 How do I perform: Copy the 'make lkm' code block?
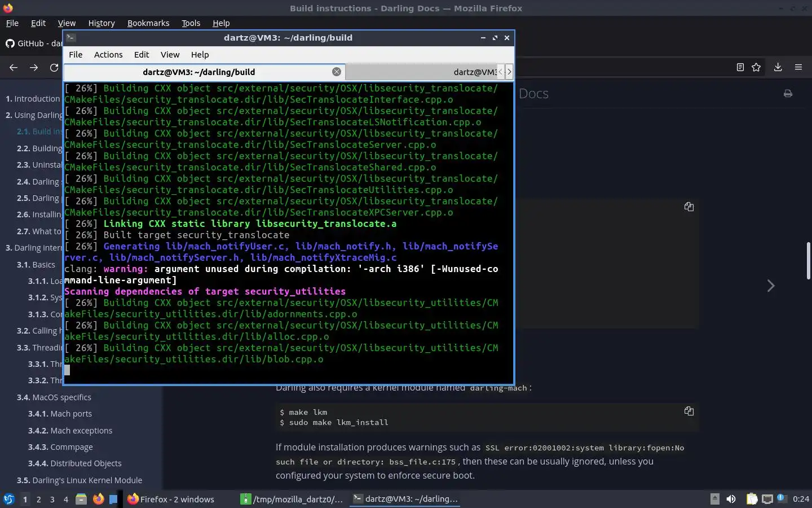[x=689, y=411]
